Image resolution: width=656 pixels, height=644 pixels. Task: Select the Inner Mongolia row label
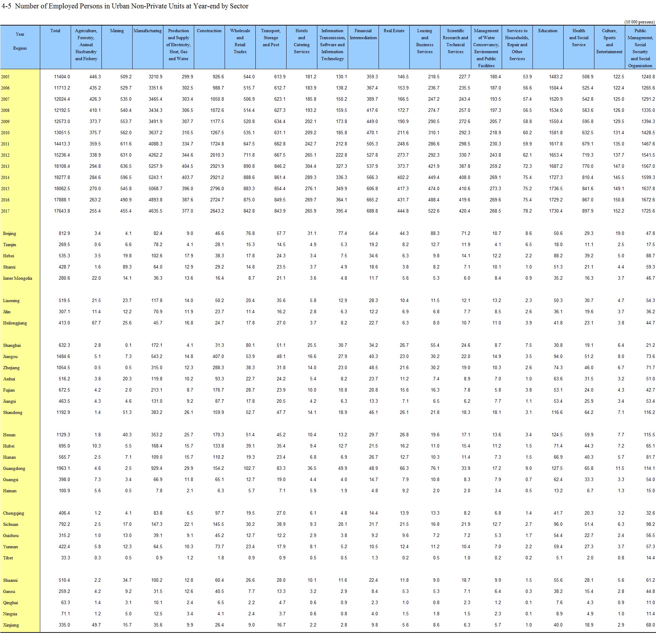17,278
